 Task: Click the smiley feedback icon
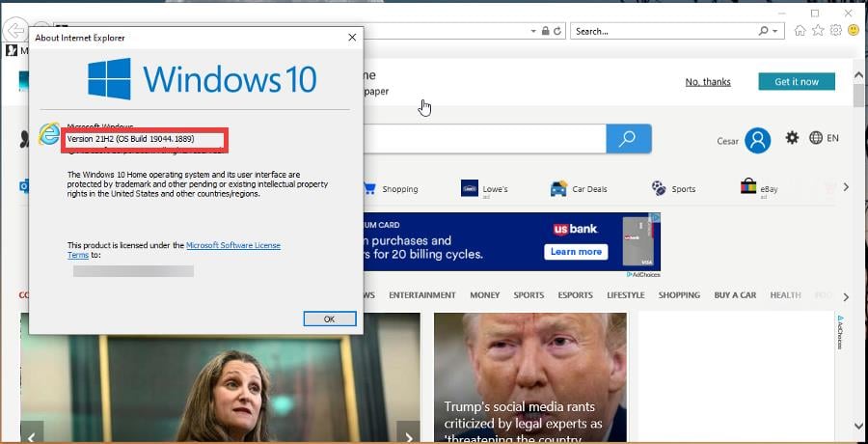pyautogui.click(x=854, y=31)
